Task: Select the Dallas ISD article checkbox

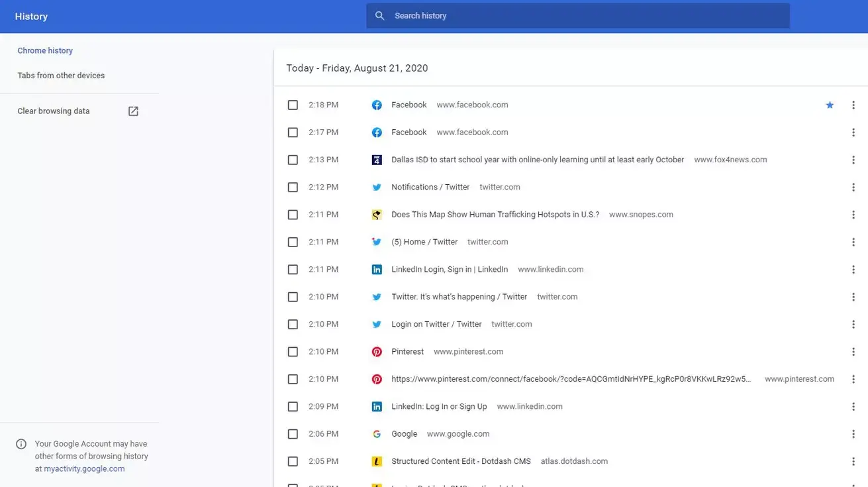Action: (x=293, y=160)
